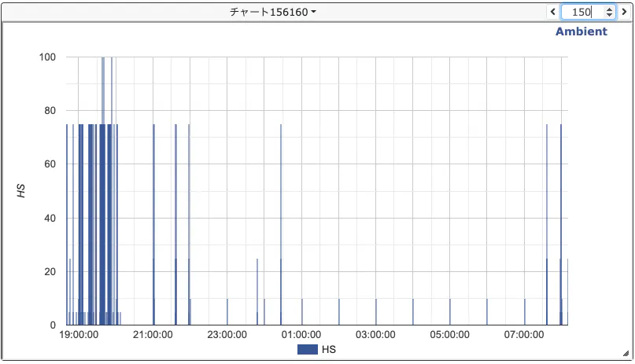Toggle HS series via legend label
The width and height of the screenshot is (635, 364).
[x=329, y=348]
